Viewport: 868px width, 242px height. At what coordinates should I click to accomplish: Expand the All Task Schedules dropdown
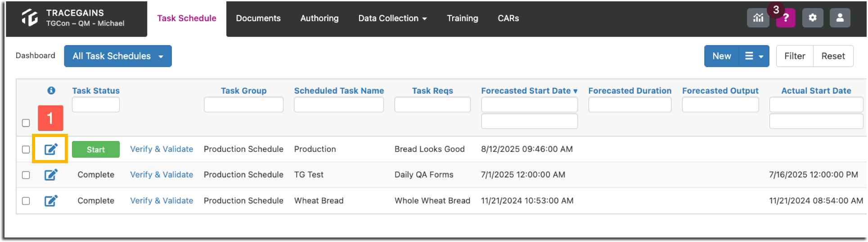pyautogui.click(x=118, y=56)
